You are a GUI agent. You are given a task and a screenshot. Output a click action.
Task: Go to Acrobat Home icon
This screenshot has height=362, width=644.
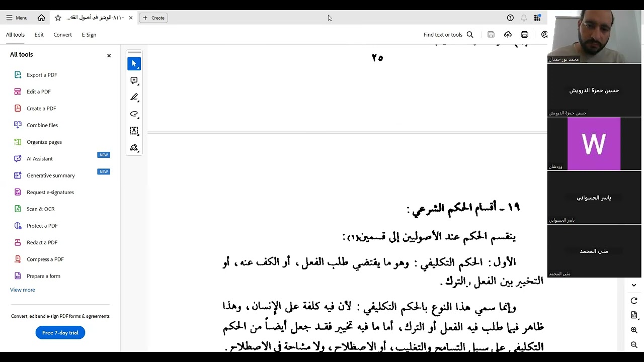[x=41, y=18]
